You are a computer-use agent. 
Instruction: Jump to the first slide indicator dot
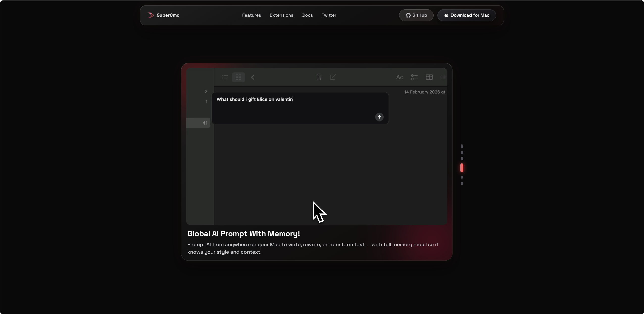point(462,146)
